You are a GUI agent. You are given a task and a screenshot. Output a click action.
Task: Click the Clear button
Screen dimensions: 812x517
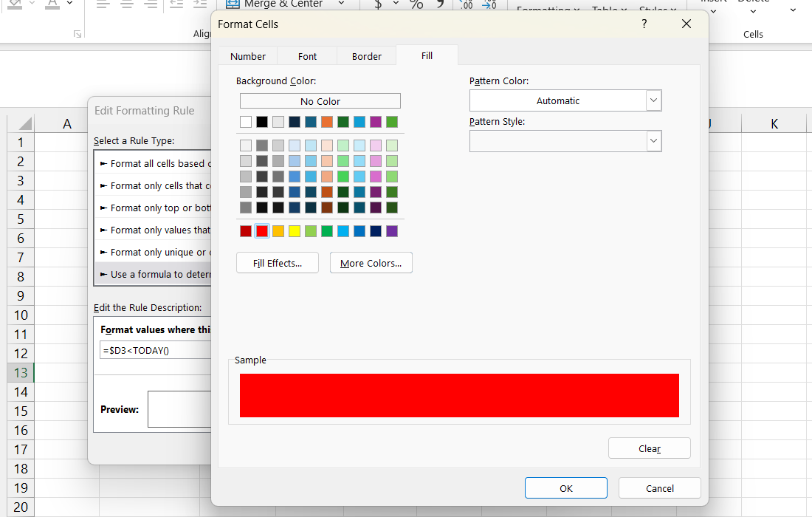(650, 448)
